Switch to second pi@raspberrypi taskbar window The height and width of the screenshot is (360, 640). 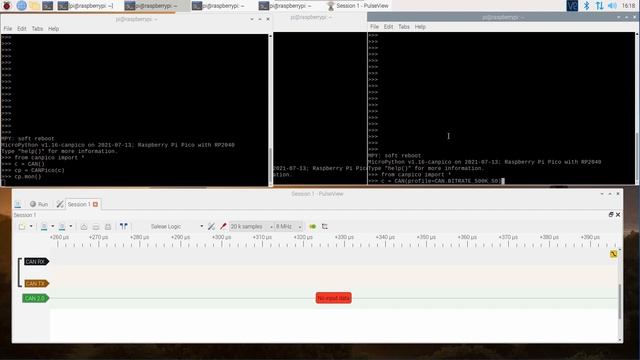156,5
